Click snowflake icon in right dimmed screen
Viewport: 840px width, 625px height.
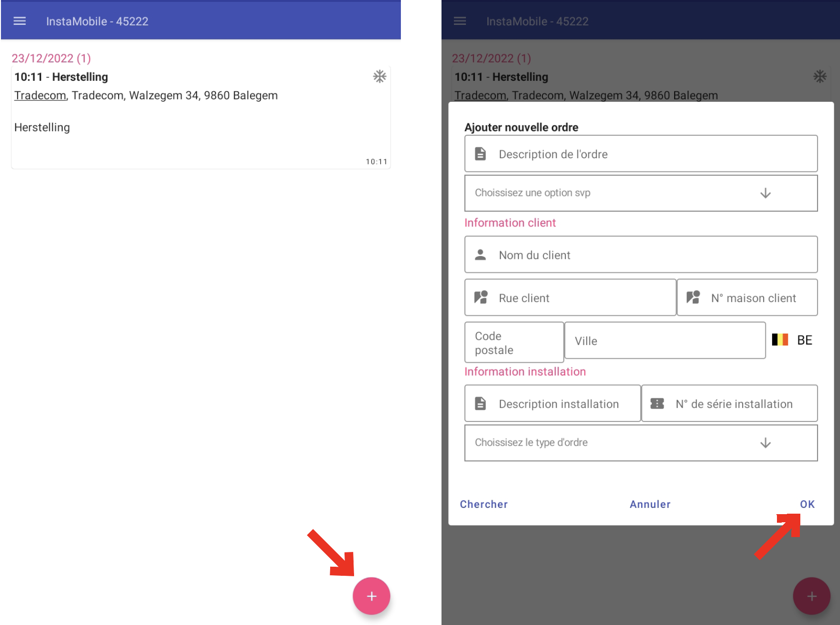click(820, 76)
